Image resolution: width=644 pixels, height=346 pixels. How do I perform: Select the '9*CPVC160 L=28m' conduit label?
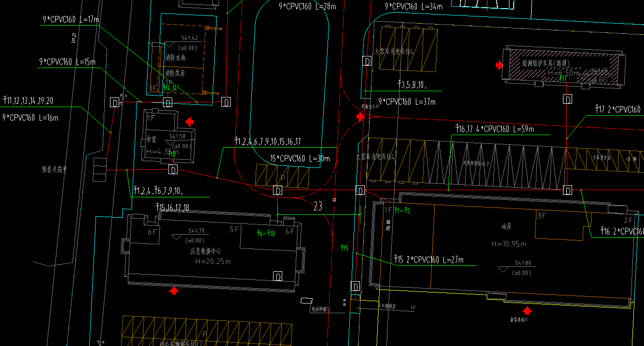308,6
